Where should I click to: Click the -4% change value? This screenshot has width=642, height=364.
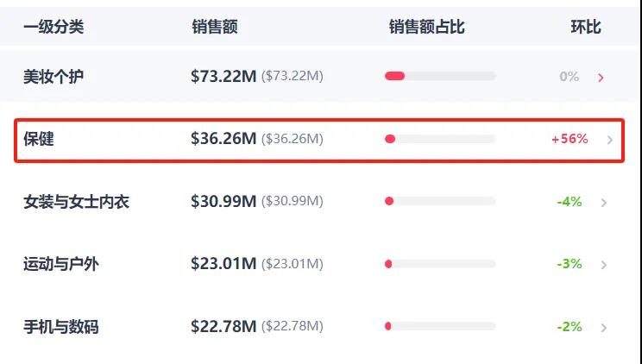[x=570, y=202]
